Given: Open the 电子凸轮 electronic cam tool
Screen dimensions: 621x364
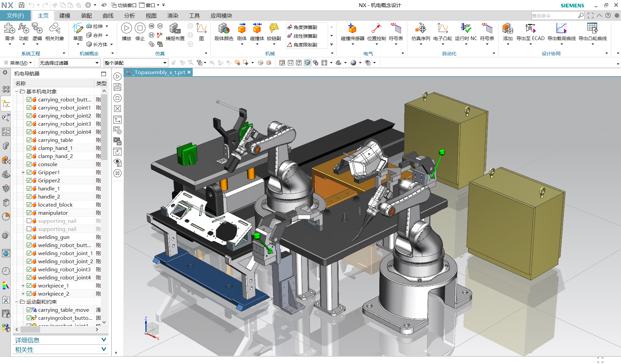Looking at the screenshot, I should click(442, 28).
